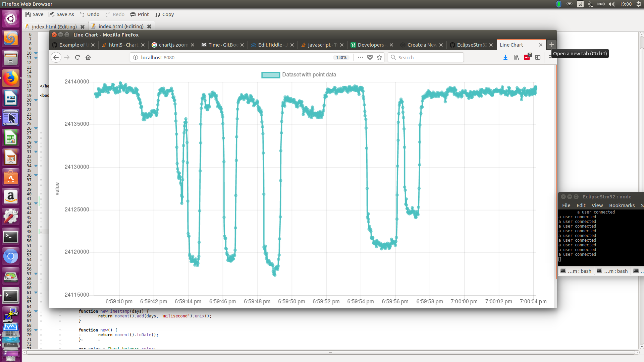Click Save in the editor toolbar

[x=34, y=14]
